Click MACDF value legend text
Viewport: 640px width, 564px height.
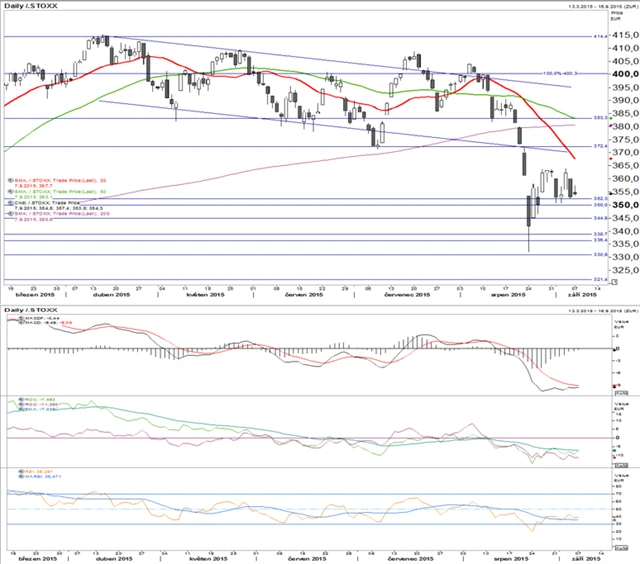[x=42, y=317]
